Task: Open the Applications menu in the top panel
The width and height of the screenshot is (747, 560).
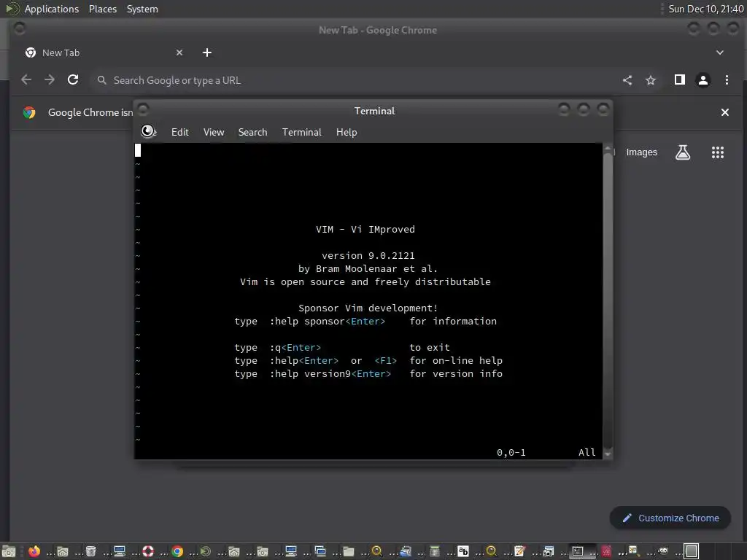Action: [52, 9]
